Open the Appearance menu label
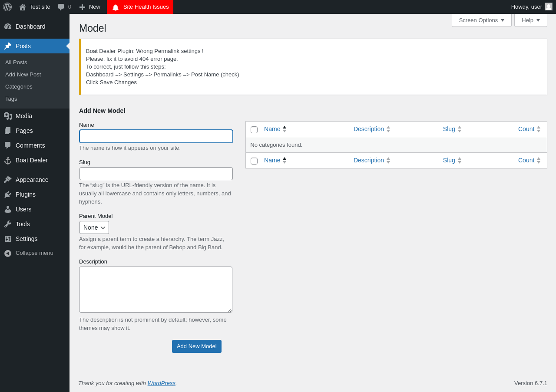 pyautogui.click(x=32, y=180)
